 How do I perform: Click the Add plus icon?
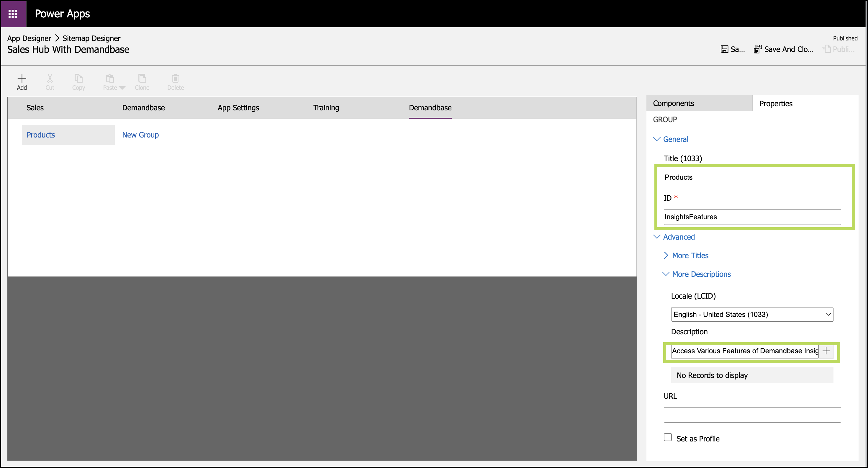(x=22, y=78)
